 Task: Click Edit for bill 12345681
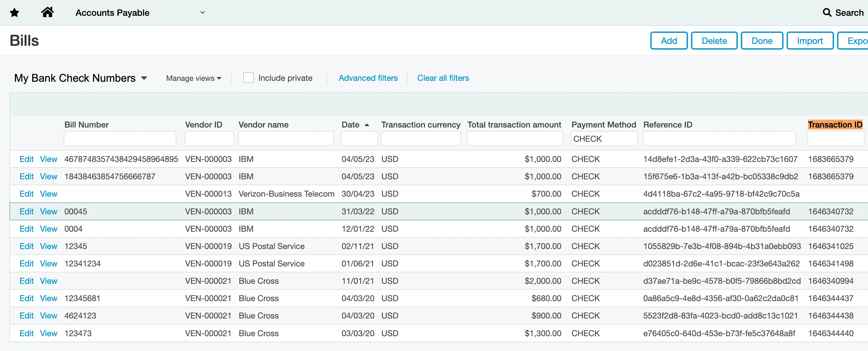pyautogui.click(x=26, y=298)
